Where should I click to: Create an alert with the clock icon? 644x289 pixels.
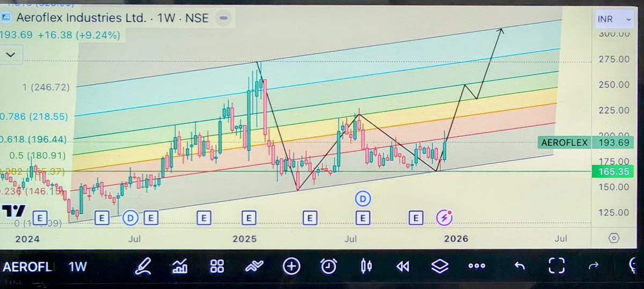point(329,266)
